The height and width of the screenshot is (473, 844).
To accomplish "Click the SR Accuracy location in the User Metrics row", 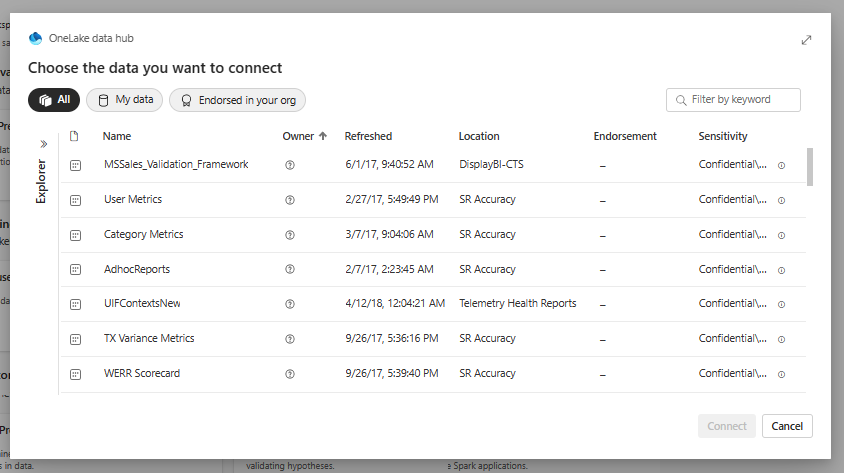I will [x=487, y=199].
